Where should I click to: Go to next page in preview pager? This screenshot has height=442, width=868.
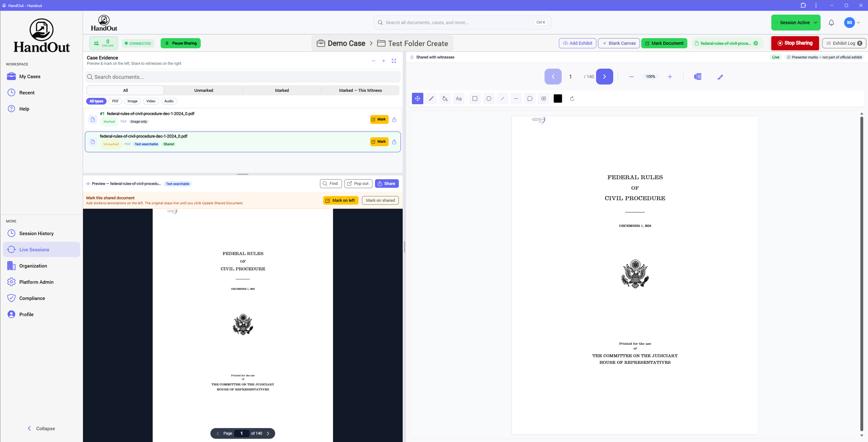point(268,434)
